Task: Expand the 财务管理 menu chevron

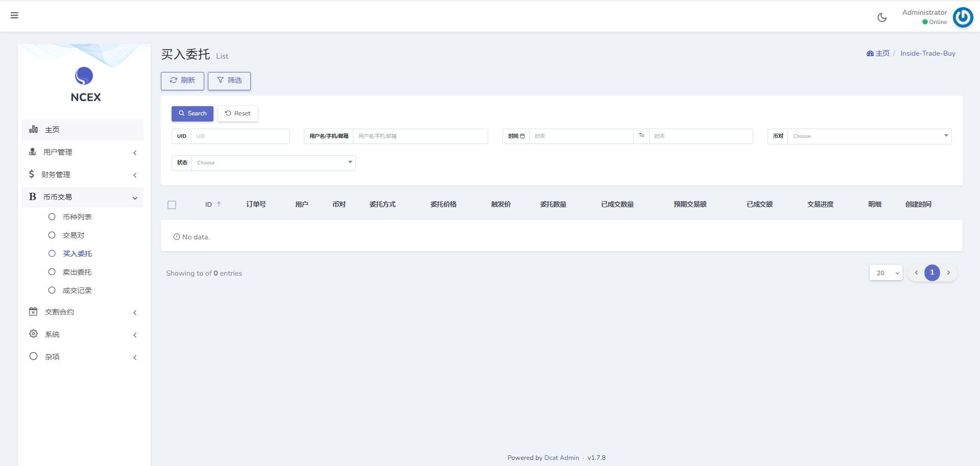Action: 135,175
